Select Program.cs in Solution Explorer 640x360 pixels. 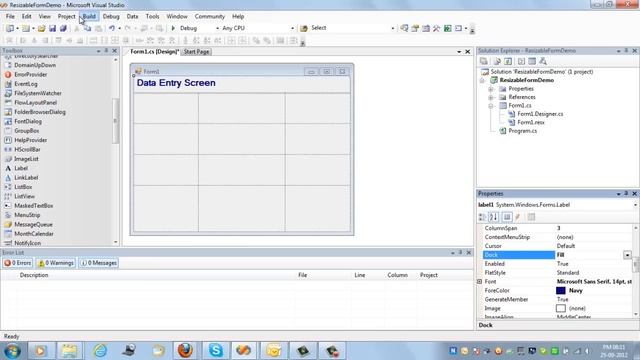[522, 131]
